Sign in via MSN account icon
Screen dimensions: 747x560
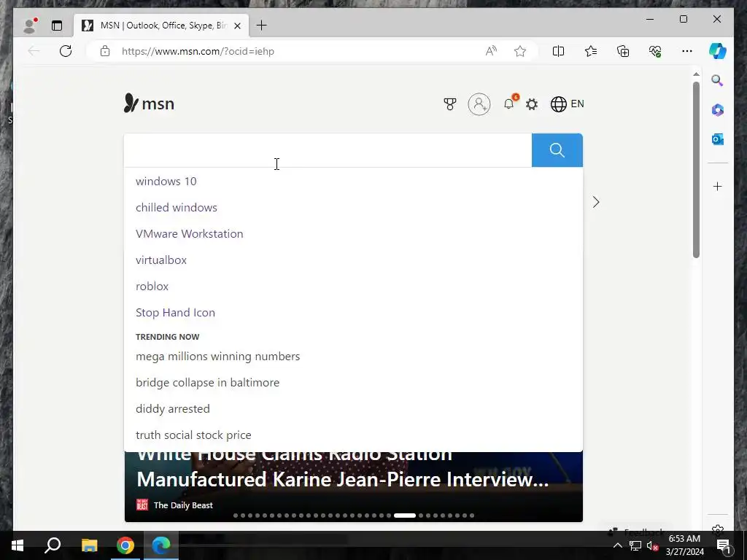pos(479,104)
